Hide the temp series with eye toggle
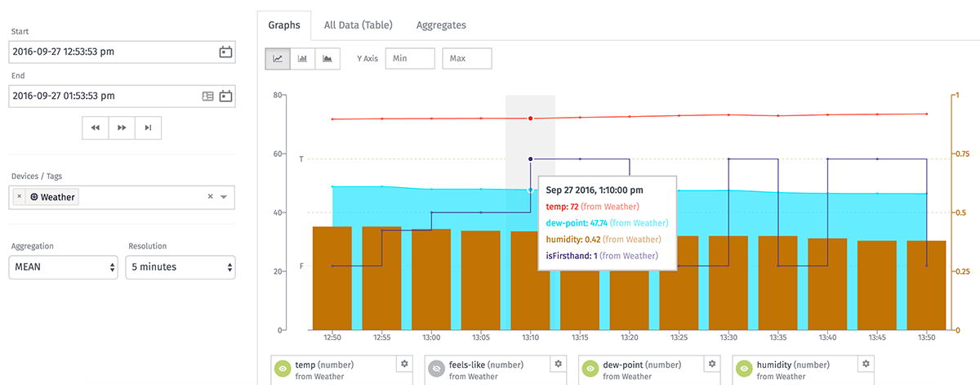This screenshot has height=385, width=980. (x=283, y=369)
